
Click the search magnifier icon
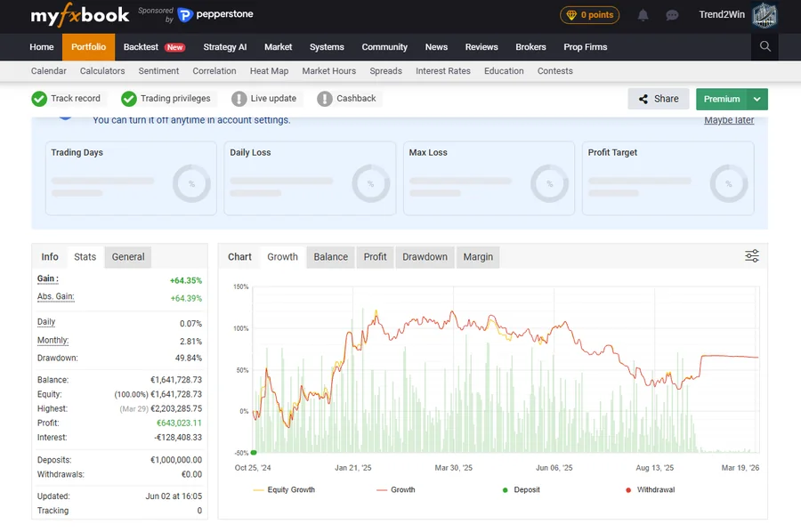[765, 46]
